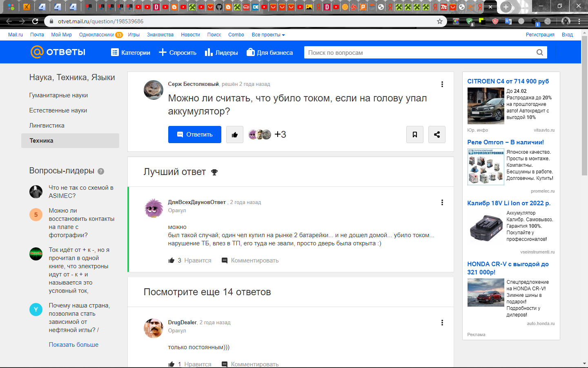Open Для бизнеса section
Viewport: 588px width, 368px height.
click(x=270, y=52)
